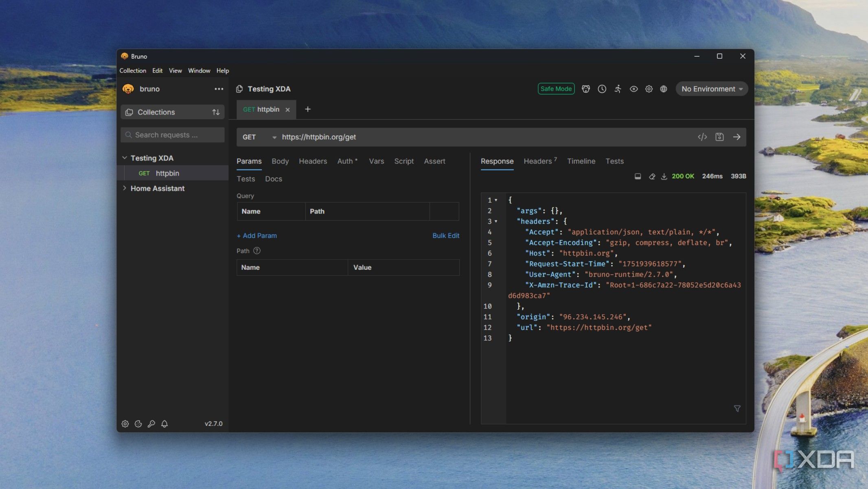Switch to the Body tab
Viewport: 868px width, 489px height.
280,161
